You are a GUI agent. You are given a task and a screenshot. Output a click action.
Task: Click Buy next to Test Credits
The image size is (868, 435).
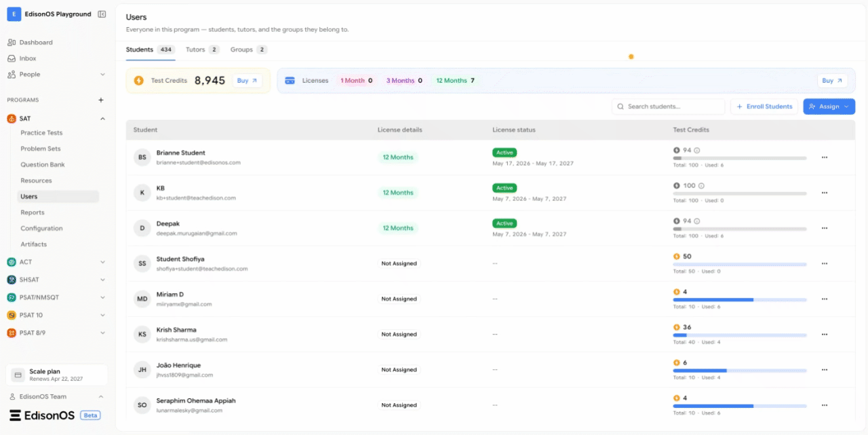pos(248,81)
